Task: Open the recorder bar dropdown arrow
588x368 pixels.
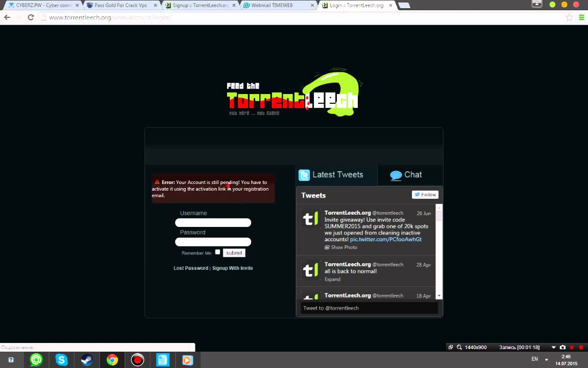Action: (x=553, y=348)
